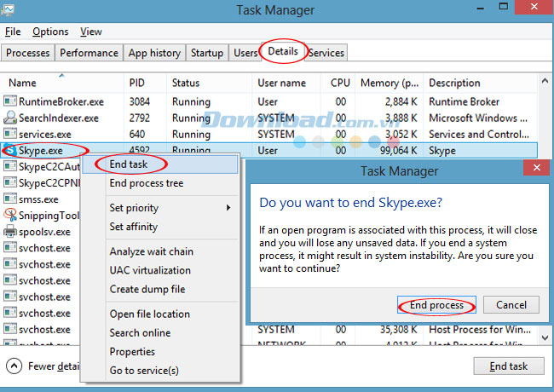Select Search online menu entry
This screenshot has width=554, height=392.
coord(160,332)
